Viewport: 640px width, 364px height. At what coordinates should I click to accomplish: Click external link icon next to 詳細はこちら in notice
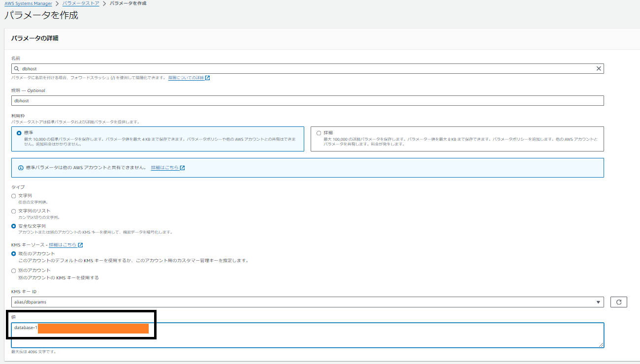click(x=182, y=168)
